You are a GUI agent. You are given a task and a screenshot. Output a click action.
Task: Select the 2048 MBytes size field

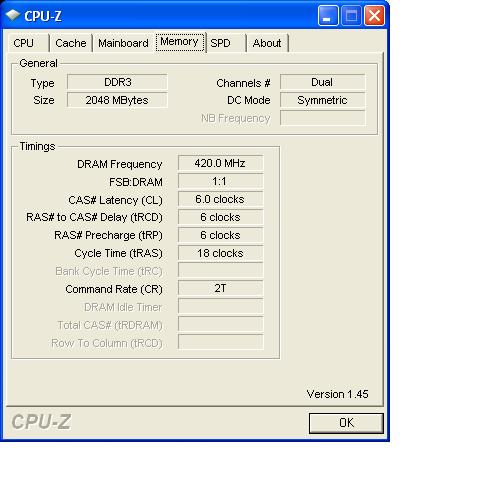pos(117,100)
